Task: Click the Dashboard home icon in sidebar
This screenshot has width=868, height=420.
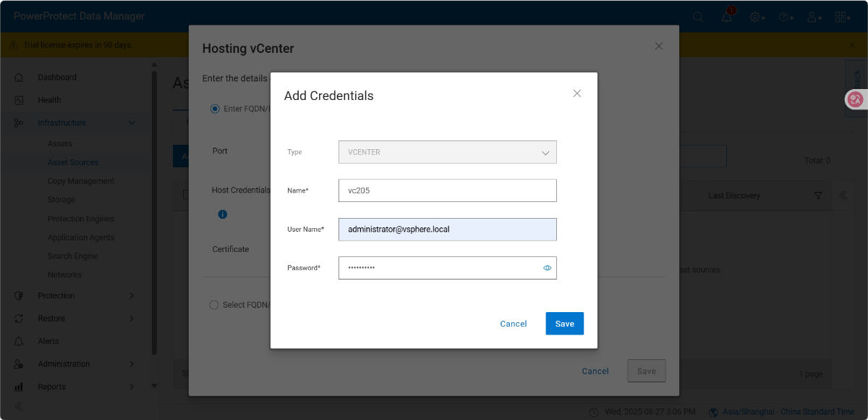Action: tap(19, 77)
